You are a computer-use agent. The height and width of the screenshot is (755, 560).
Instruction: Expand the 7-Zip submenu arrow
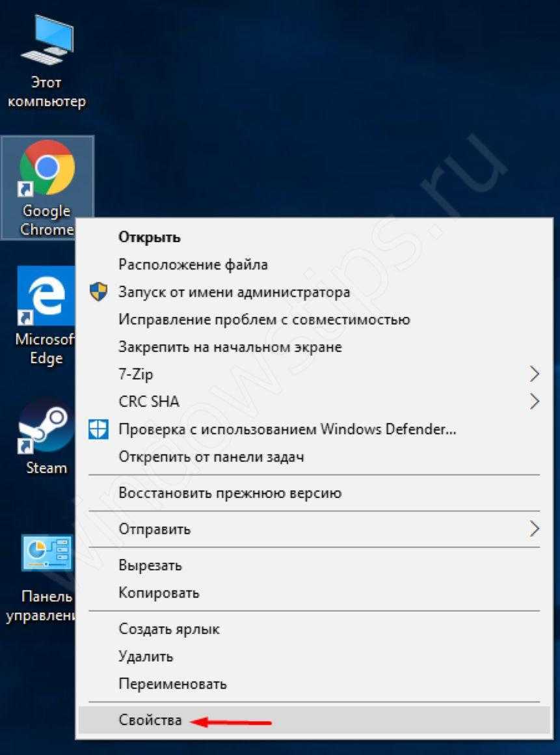534,374
